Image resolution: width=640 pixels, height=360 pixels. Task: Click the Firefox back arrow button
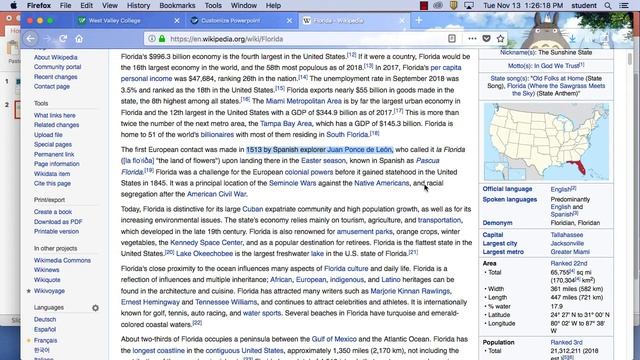31,39
